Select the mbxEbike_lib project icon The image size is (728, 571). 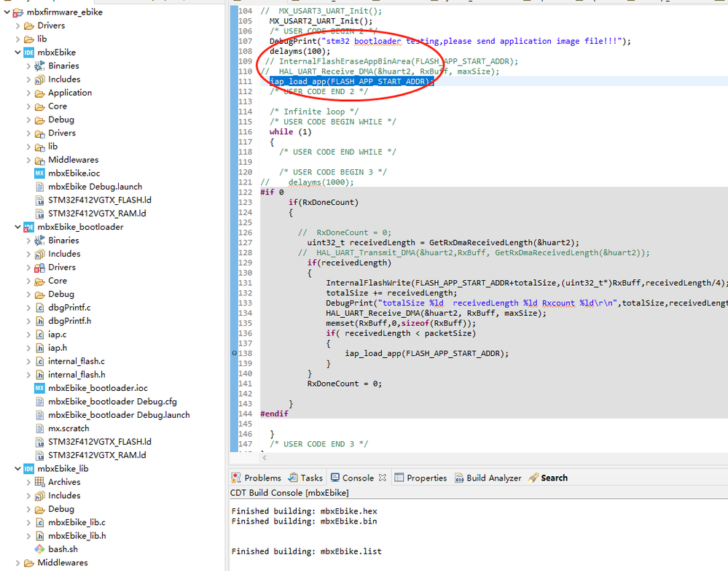coord(29,469)
